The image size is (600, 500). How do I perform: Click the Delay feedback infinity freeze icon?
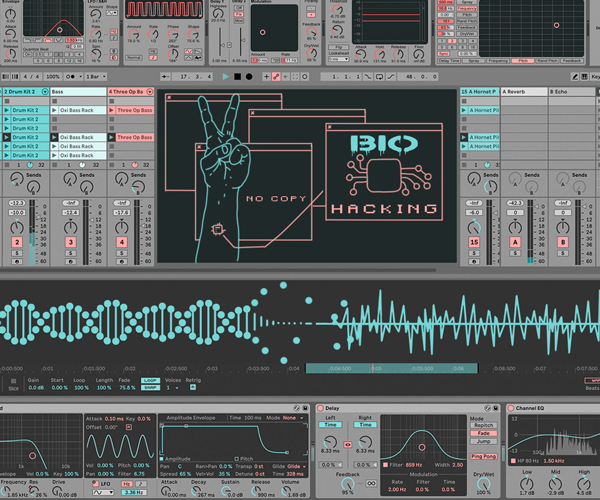pos(371,483)
